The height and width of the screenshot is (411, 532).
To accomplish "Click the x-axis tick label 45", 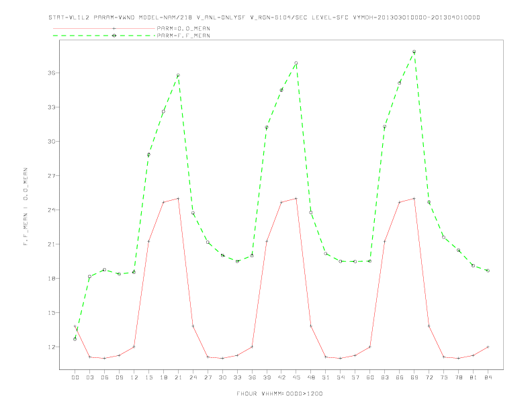I will (296, 377).
